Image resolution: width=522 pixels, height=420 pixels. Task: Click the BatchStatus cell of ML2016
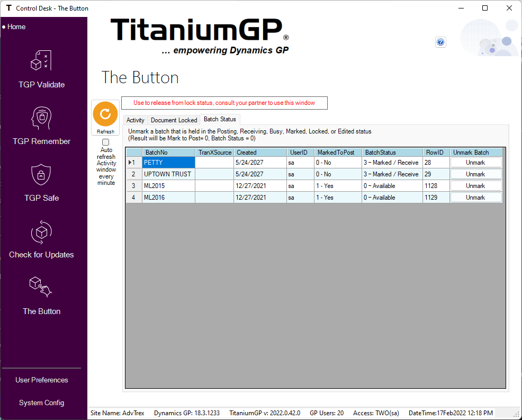click(392, 198)
